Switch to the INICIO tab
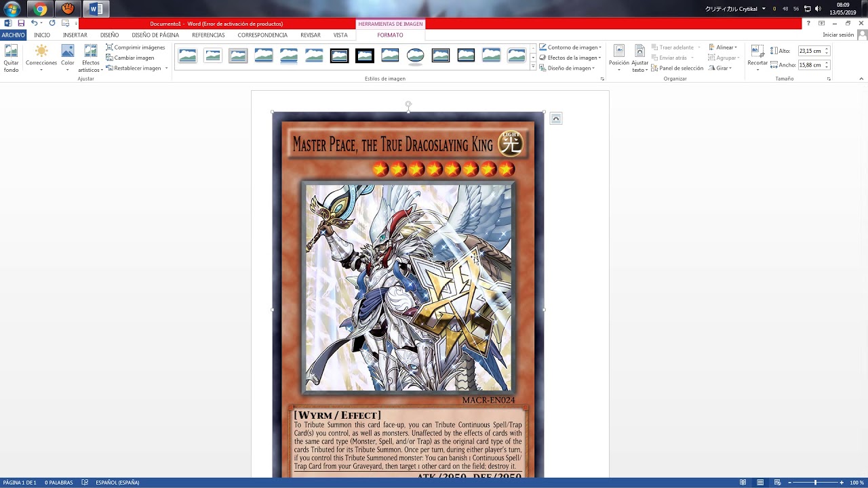 click(42, 35)
